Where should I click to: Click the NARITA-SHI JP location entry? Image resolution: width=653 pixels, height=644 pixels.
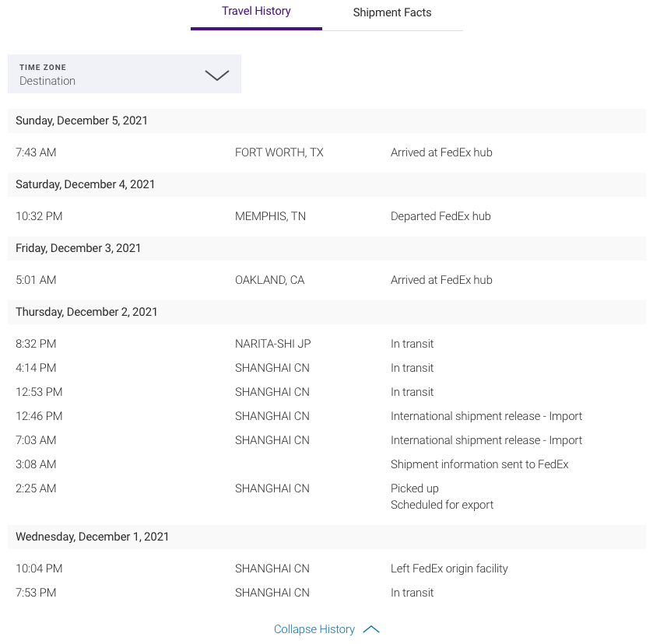coord(272,344)
